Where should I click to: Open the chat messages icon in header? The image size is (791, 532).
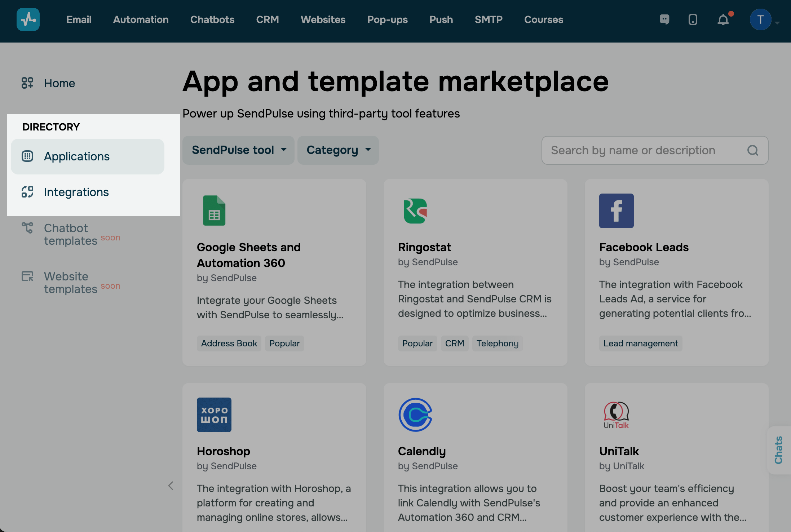click(x=664, y=19)
